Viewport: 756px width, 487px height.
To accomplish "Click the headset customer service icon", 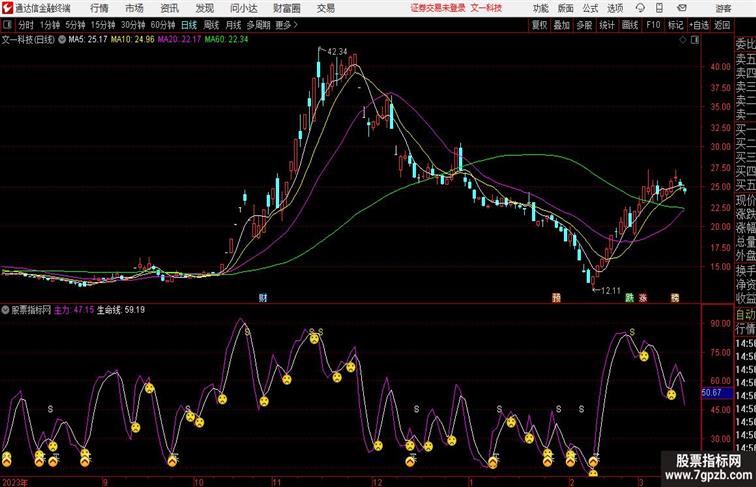I will [640, 8].
